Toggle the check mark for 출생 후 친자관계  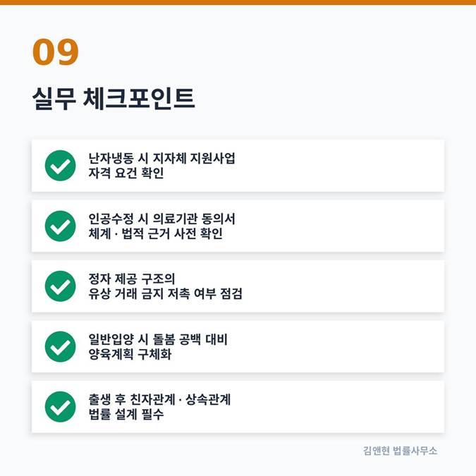61,407
